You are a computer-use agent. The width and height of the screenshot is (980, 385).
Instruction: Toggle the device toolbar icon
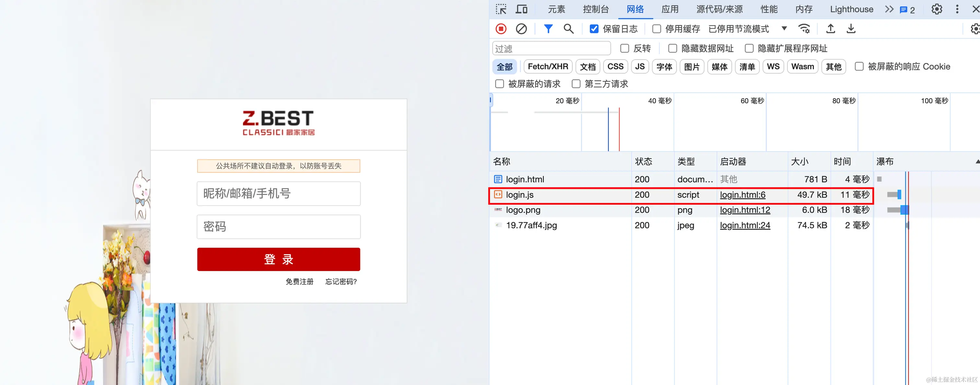click(x=521, y=9)
